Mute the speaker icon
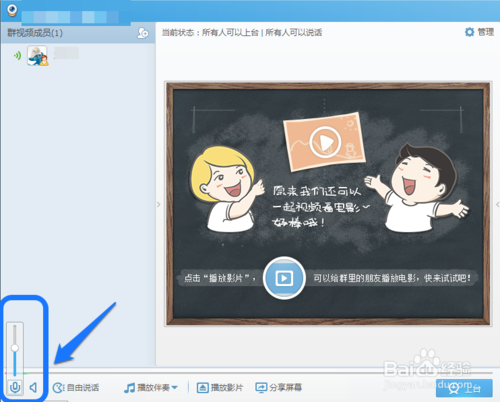 coord(33,388)
